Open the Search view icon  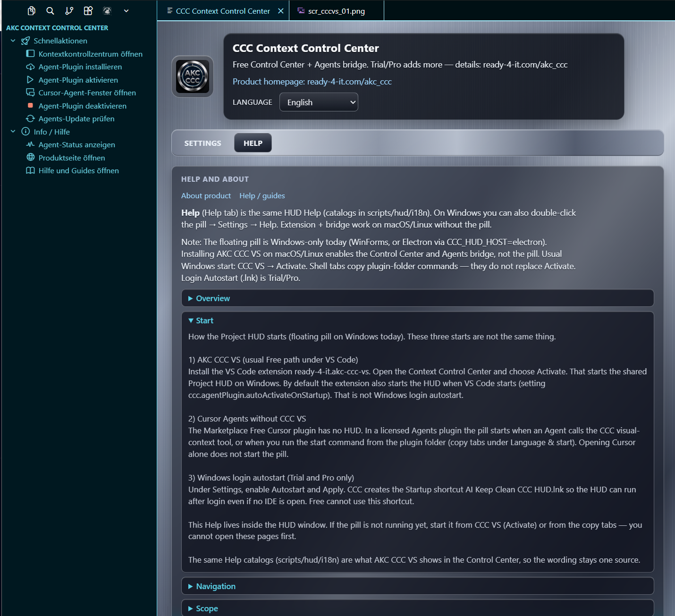click(51, 11)
